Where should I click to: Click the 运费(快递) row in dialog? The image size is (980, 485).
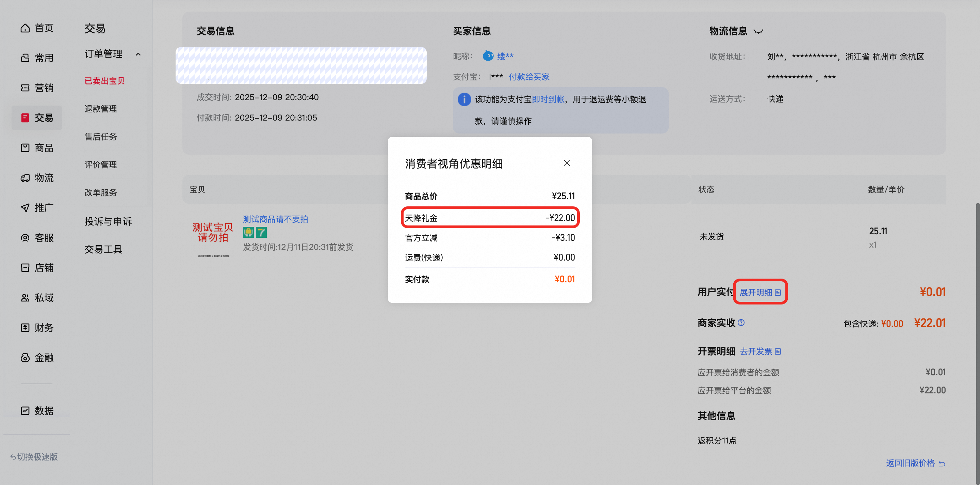point(490,258)
